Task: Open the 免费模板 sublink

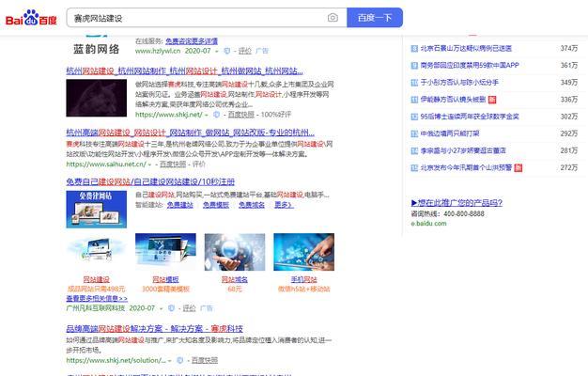Action: (x=216, y=205)
